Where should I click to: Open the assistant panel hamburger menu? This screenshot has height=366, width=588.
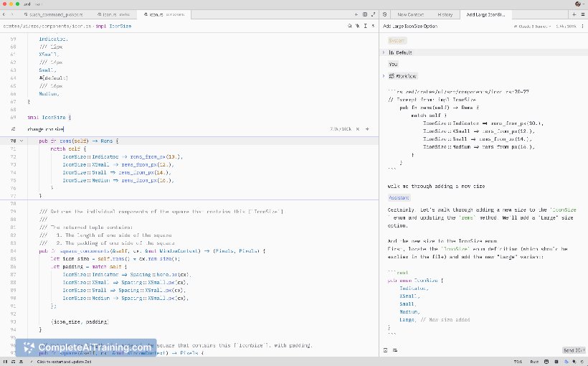583,14
